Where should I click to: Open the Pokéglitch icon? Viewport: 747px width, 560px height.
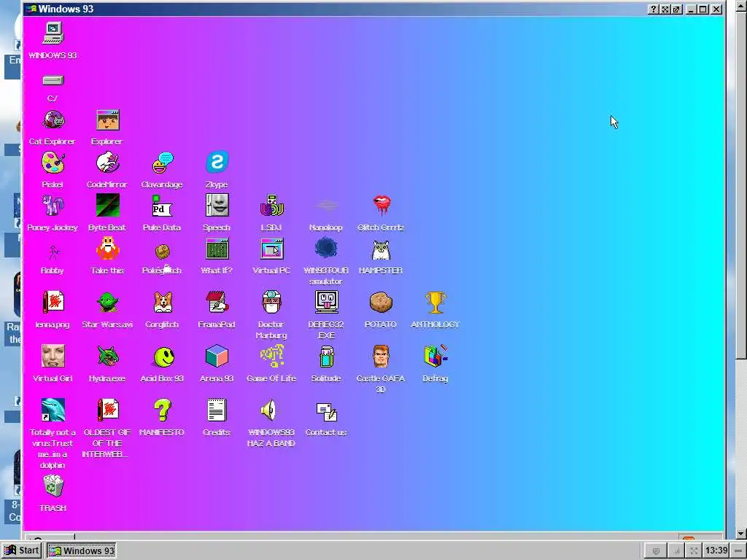pyautogui.click(x=163, y=252)
